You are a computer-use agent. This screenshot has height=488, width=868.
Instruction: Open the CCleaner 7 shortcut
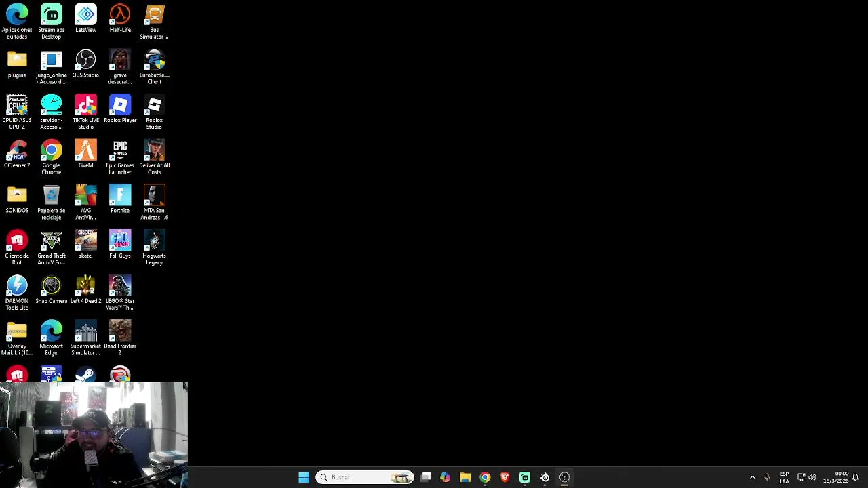pyautogui.click(x=17, y=155)
